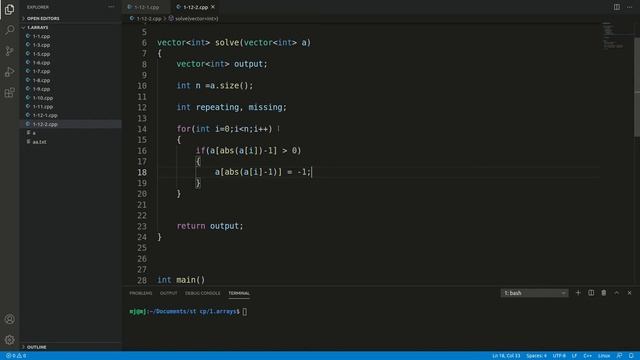The image size is (640, 360).
Task: Open the Accounts menu icon
Action: pos(9,319)
